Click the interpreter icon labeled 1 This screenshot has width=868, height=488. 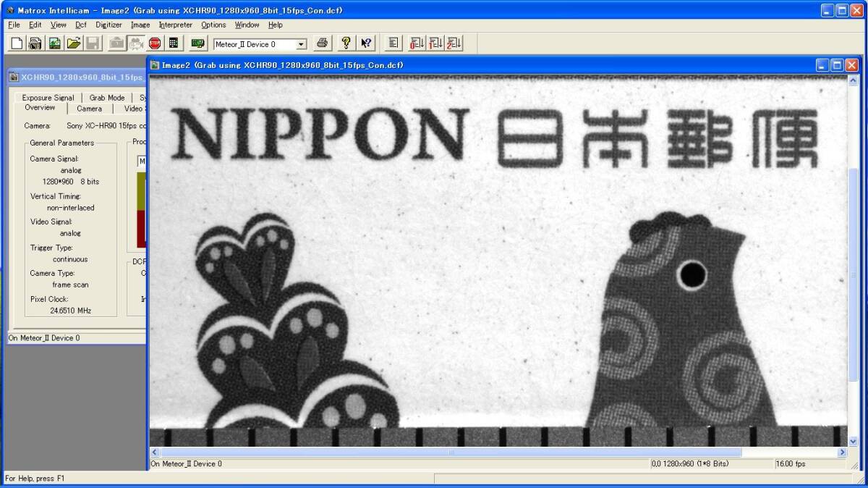tap(435, 43)
